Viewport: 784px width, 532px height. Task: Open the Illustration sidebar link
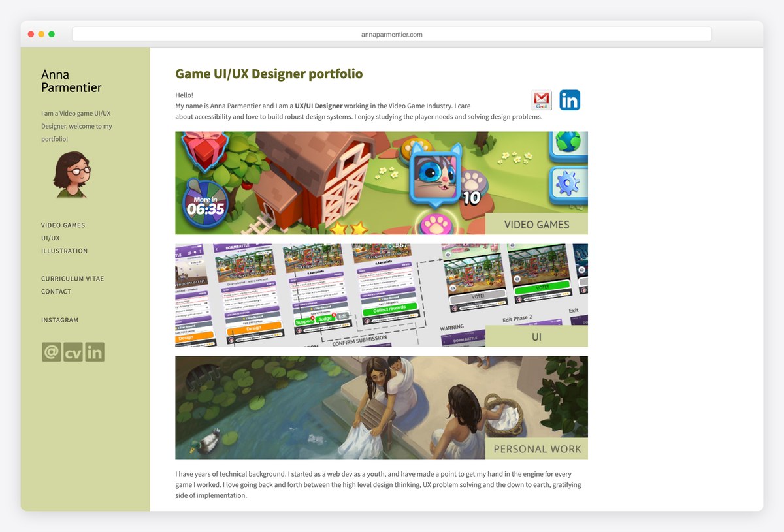coord(65,251)
